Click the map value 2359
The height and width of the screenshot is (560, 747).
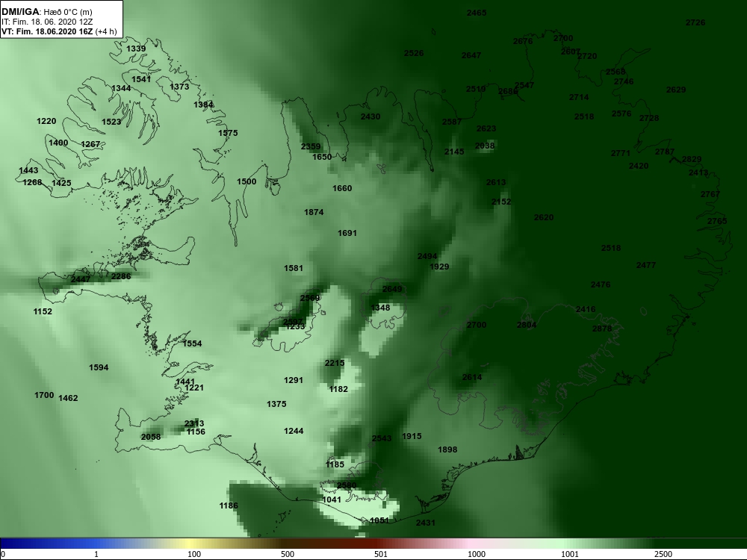[x=311, y=146]
